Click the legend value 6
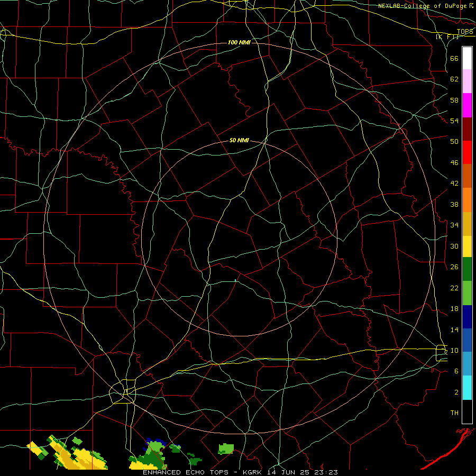The image size is (476, 476). coord(456,371)
